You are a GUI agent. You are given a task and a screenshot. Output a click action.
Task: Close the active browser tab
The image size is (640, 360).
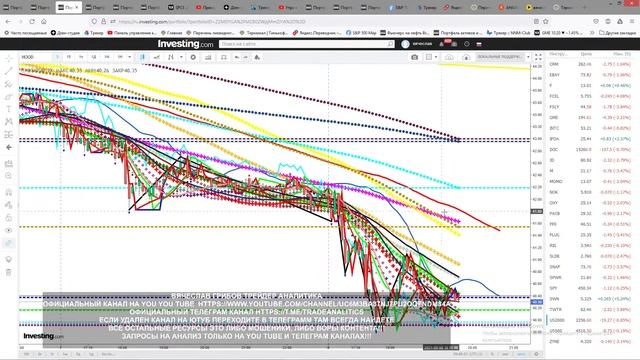pos(76,7)
